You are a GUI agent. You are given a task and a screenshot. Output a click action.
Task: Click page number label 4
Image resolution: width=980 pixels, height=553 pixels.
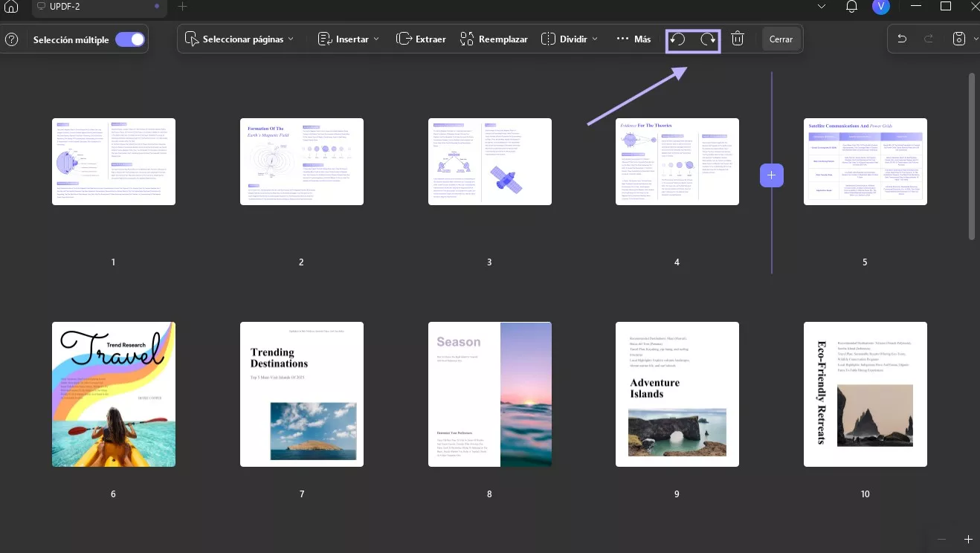(x=677, y=262)
